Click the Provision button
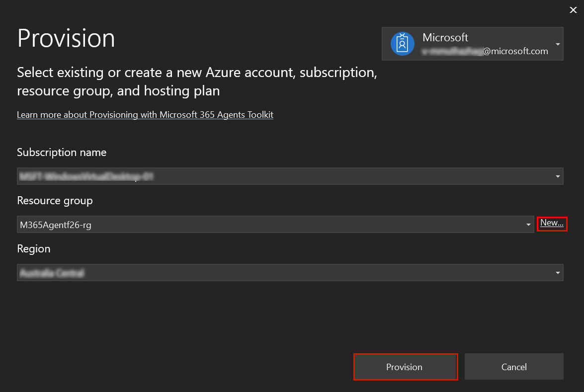The height and width of the screenshot is (392, 584). (405, 367)
